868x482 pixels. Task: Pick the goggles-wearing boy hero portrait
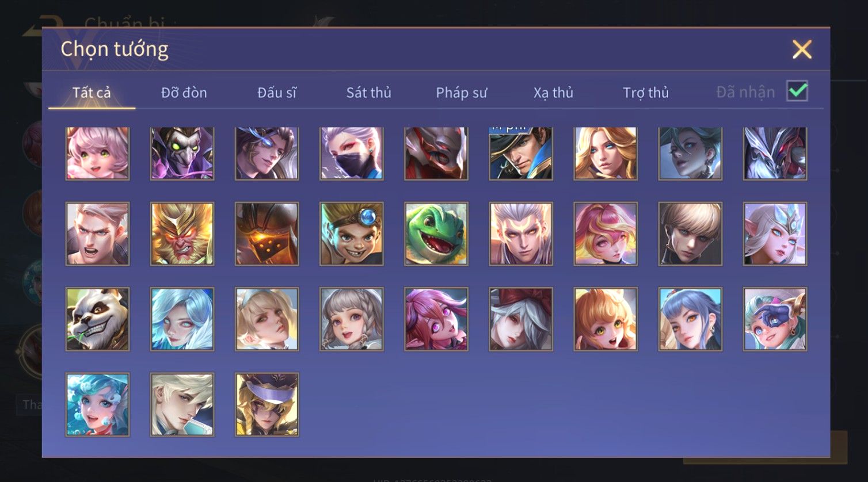pyautogui.click(x=352, y=234)
